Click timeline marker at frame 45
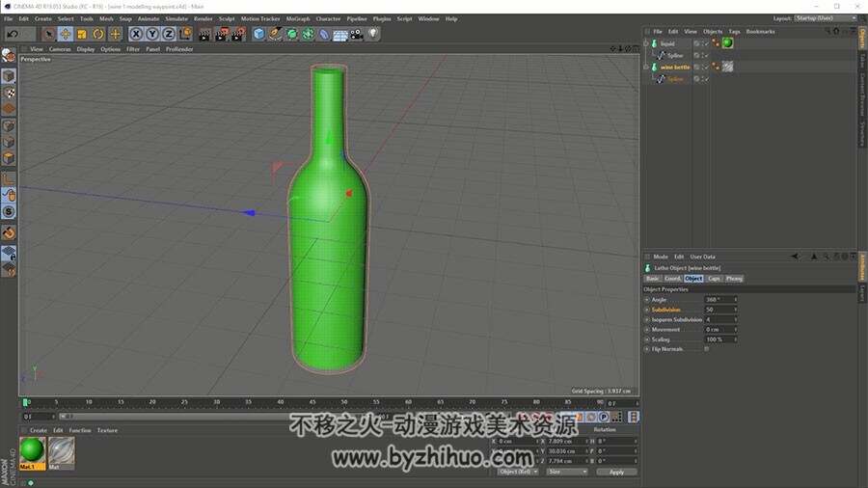Image resolution: width=868 pixels, height=488 pixels. (312, 402)
